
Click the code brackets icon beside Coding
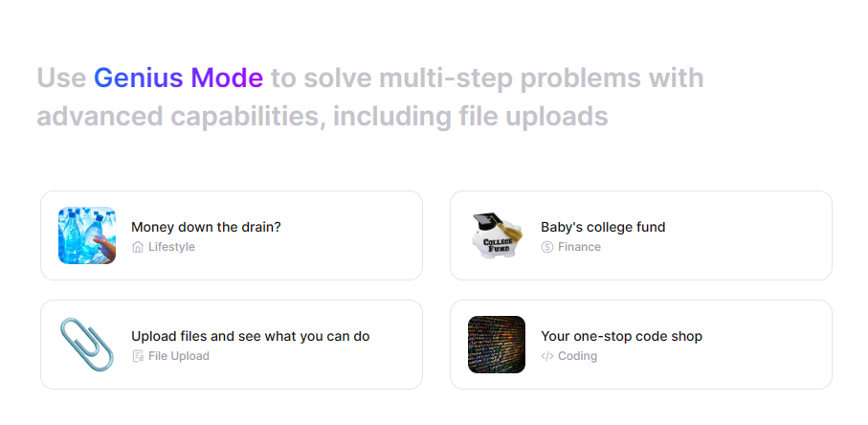pyautogui.click(x=547, y=356)
